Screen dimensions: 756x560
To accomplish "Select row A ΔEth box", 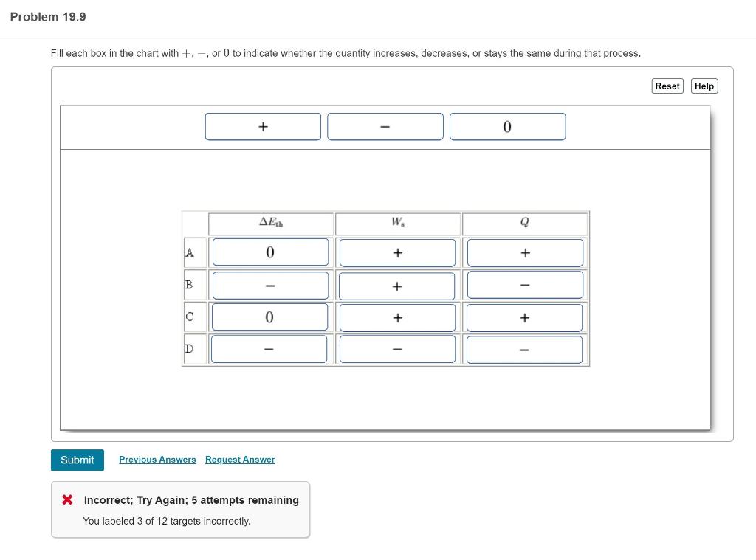I will coord(270,252).
